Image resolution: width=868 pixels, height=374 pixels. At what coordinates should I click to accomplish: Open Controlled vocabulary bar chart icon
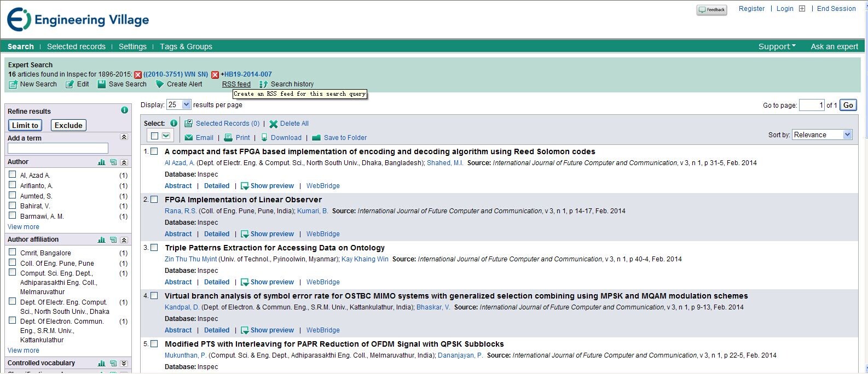(x=101, y=363)
